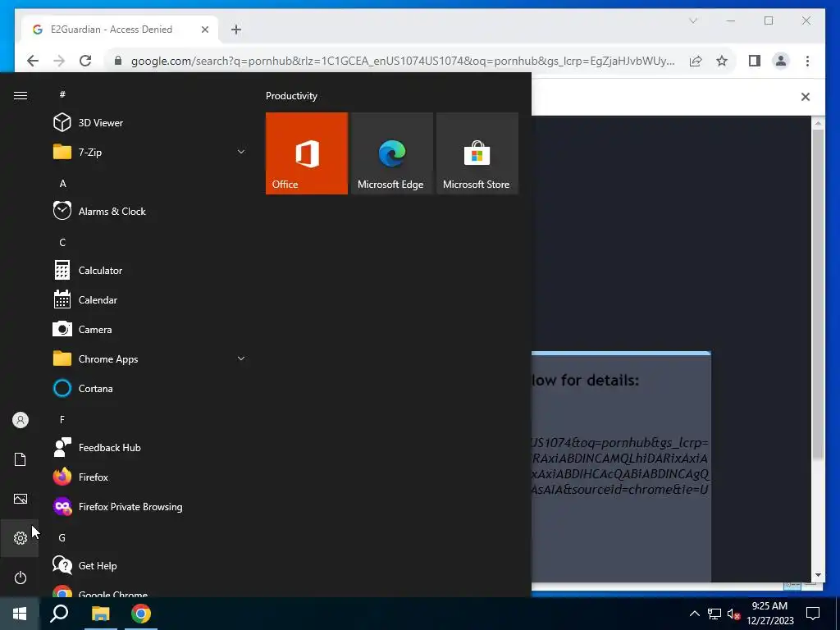
Task: Switch to Chrome on the taskbar
Action: [141, 614]
